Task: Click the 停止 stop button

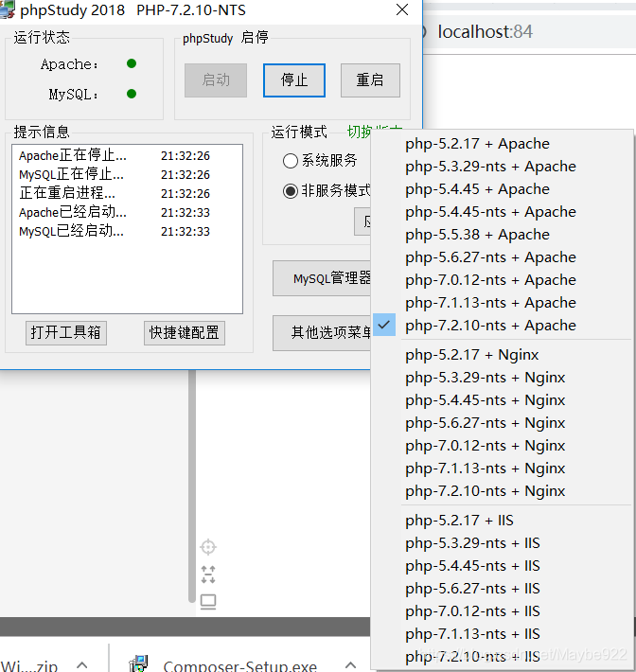Action: [294, 80]
